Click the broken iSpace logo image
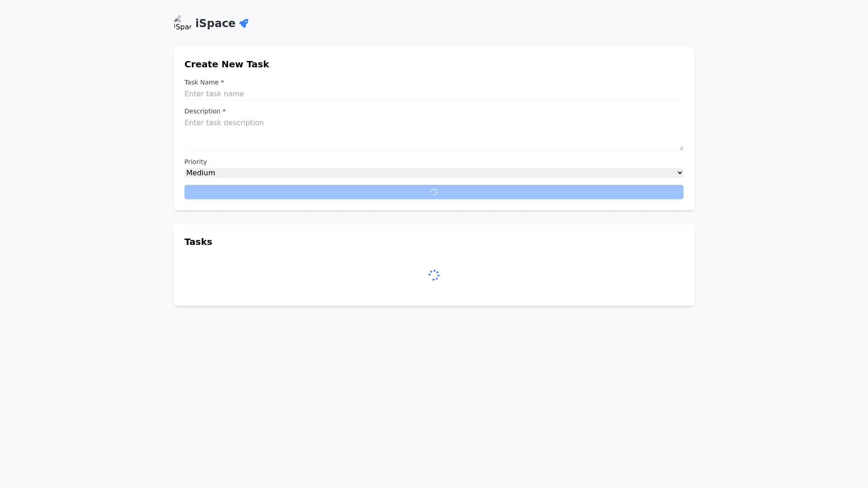868x488 pixels. (x=183, y=23)
